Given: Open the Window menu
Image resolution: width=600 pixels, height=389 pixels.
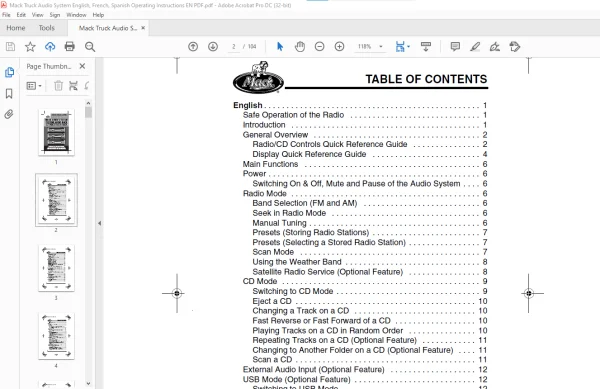Looking at the screenshot, I should click(x=76, y=15).
